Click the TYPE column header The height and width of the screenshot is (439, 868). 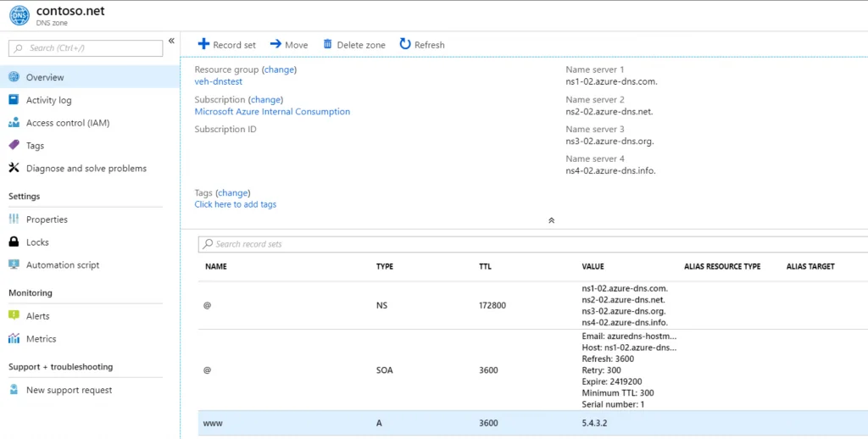(x=385, y=266)
